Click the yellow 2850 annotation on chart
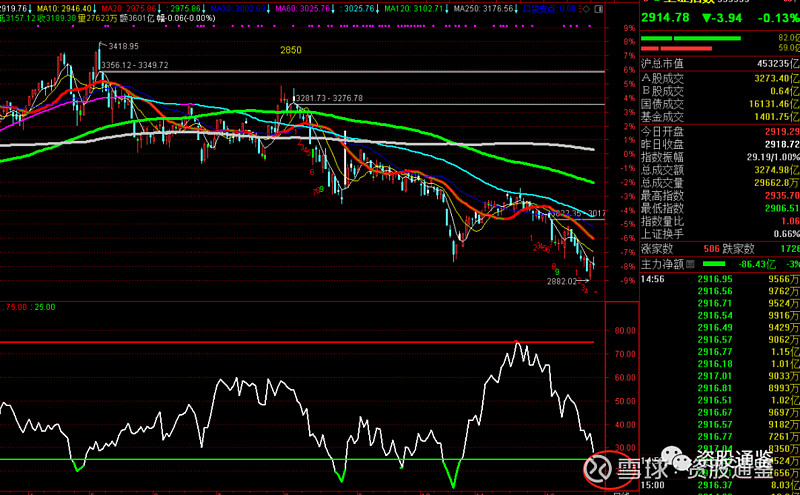This screenshot has width=800, height=495. [290, 49]
